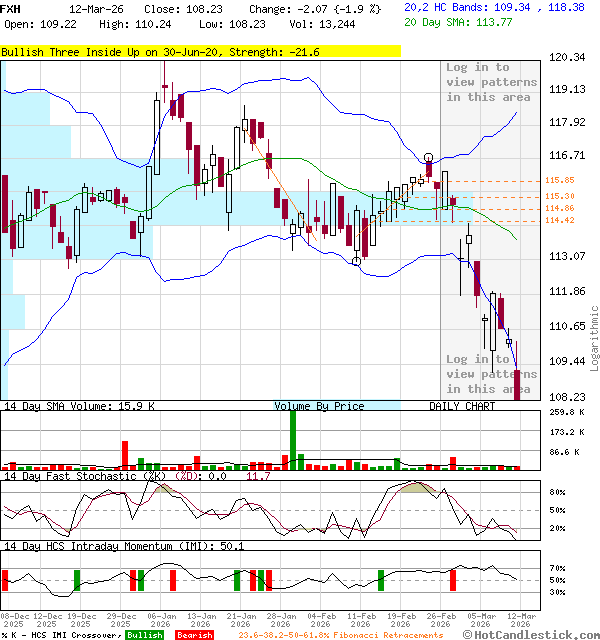Click the circled swing low marker near 113.07
The image size is (600, 640).
pyautogui.click(x=357, y=262)
